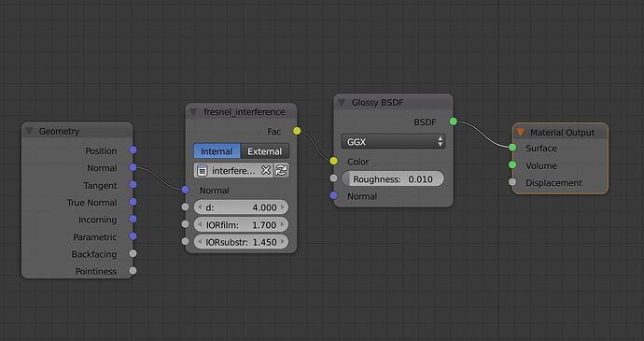Select the Glossy BSDF node title

(377, 103)
